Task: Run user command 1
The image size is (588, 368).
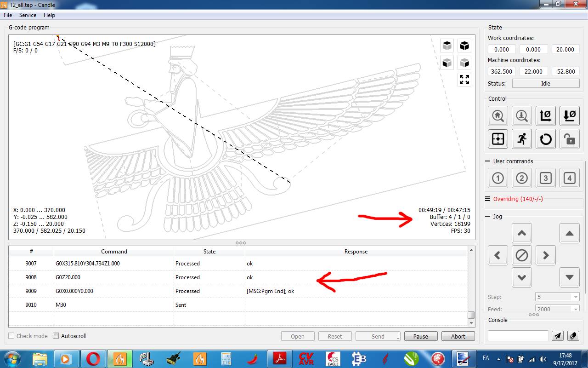Action: point(498,178)
